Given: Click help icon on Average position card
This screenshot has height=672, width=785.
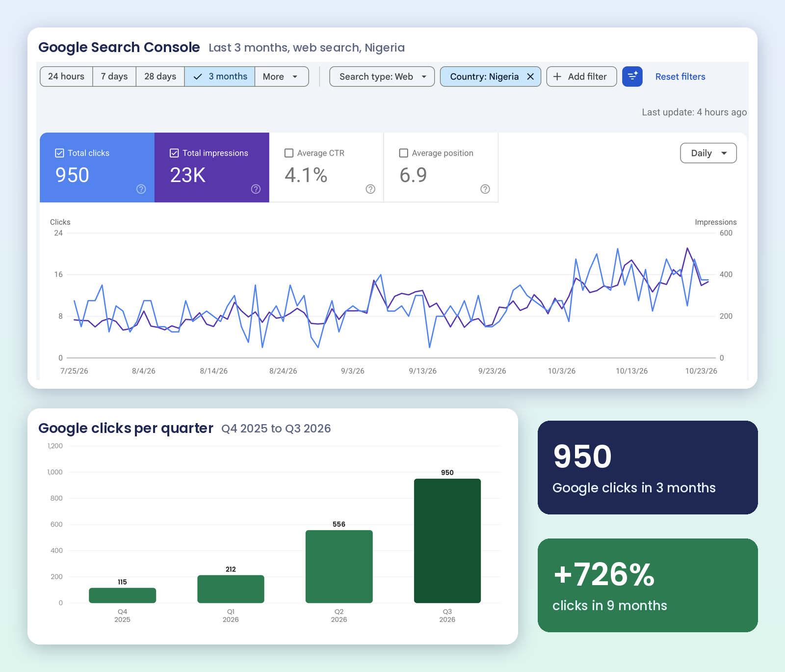Looking at the screenshot, I should pos(485,189).
